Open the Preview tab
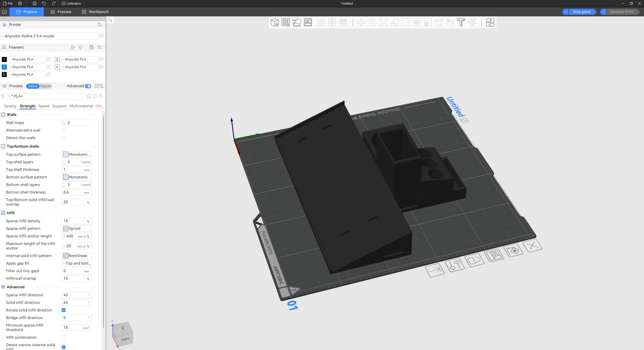 (x=61, y=12)
